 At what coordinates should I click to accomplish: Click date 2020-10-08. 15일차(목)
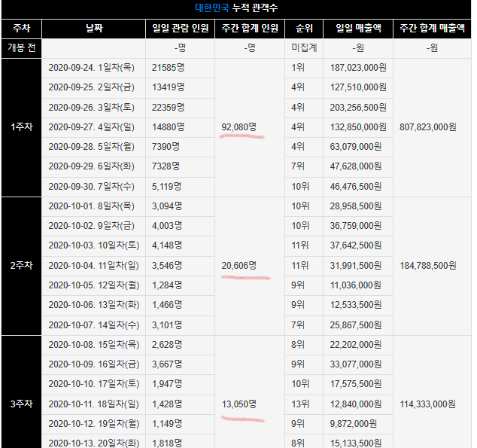point(94,345)
